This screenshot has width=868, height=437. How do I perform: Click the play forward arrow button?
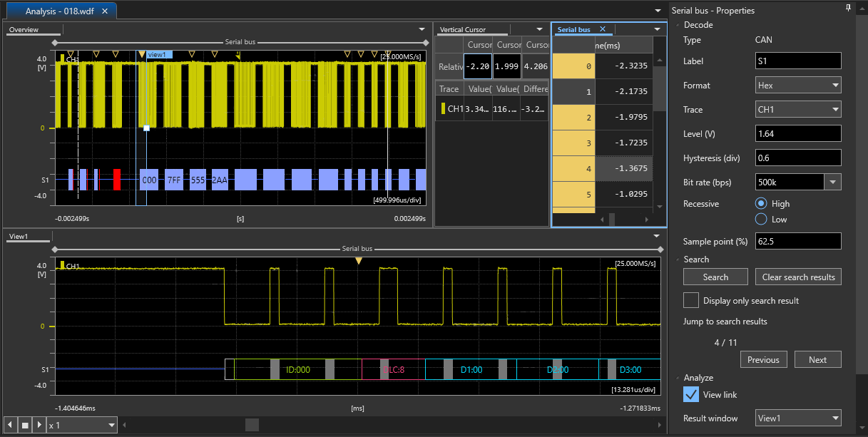point(39,426)
